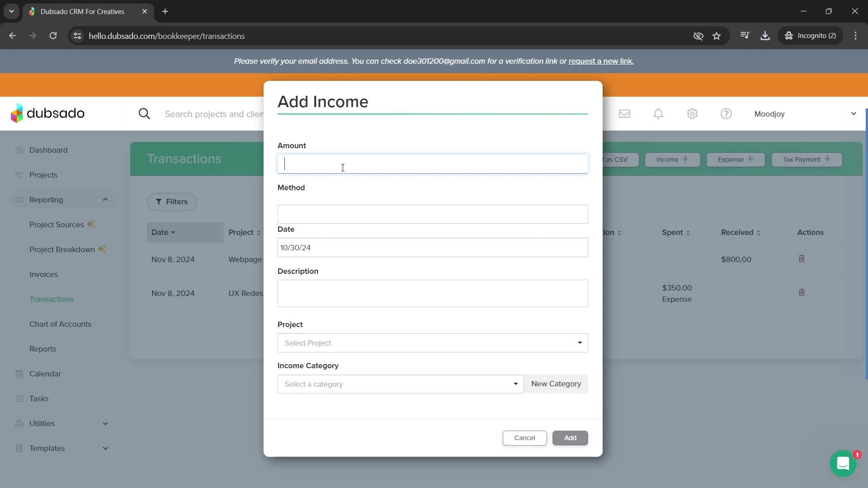The image size is (868, 488).
Task: Delete the $350.00 expense via trash icon
Action: tap(802, 292)
